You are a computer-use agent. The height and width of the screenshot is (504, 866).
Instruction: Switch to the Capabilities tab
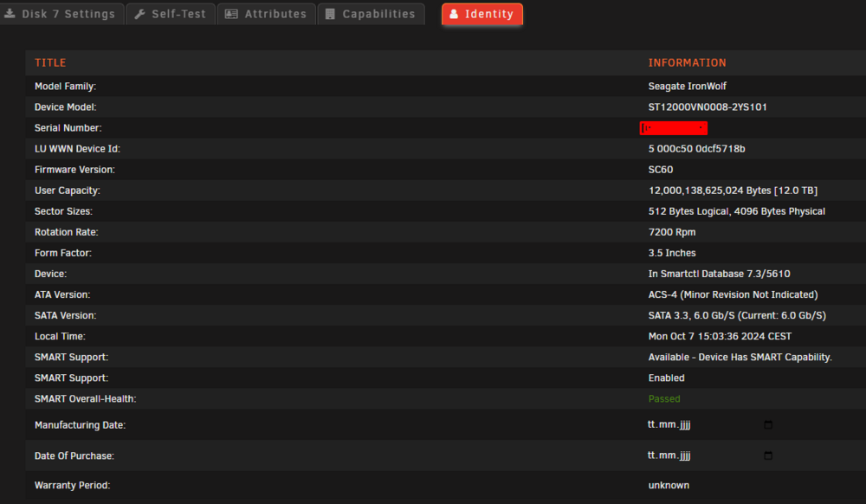click(372, 14)
